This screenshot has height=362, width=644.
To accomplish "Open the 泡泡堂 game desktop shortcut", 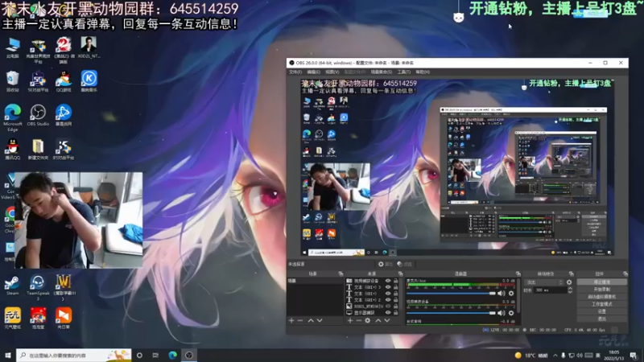I will click(x=38, y=319).
